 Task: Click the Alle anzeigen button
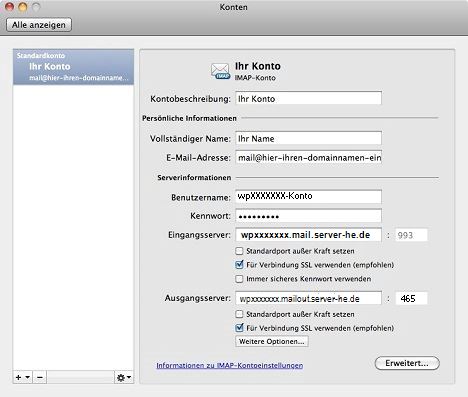click(39, 25)
